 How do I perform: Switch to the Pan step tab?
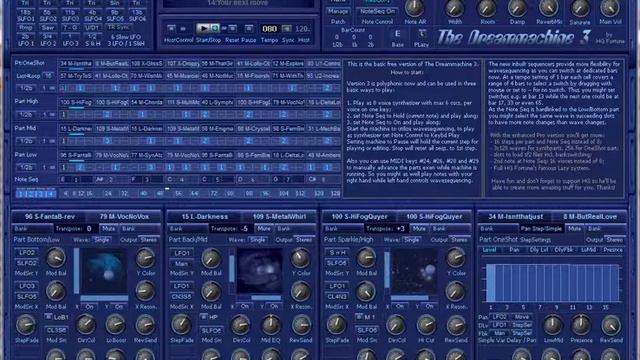coord(514,250)
